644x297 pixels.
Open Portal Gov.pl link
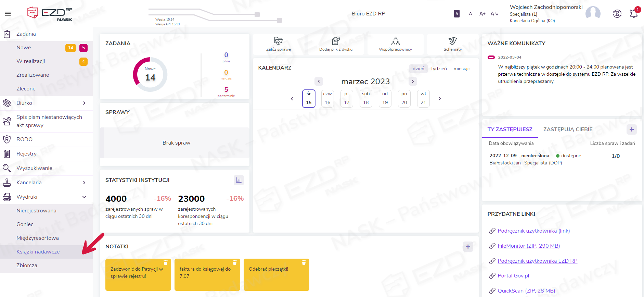coord(513,276)
